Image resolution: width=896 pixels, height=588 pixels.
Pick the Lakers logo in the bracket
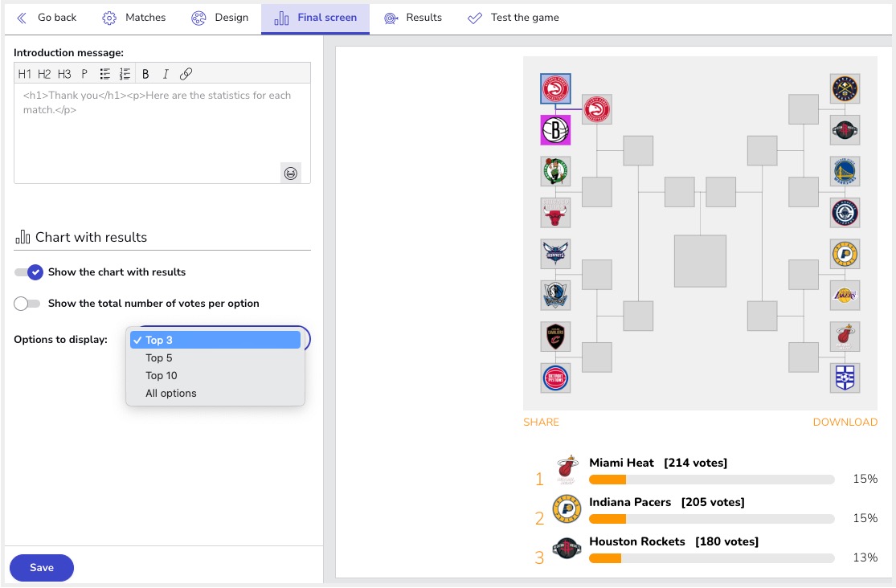pos(845,295)
